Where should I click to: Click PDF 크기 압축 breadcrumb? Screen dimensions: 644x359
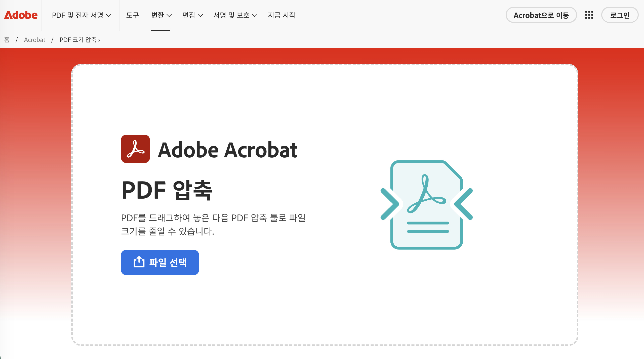[78, 40]
